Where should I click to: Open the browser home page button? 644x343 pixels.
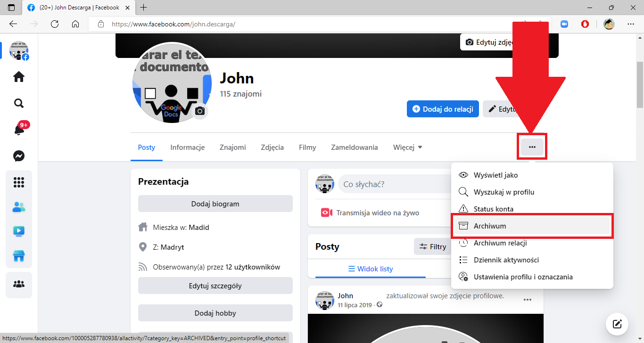(x=75, y=24)
